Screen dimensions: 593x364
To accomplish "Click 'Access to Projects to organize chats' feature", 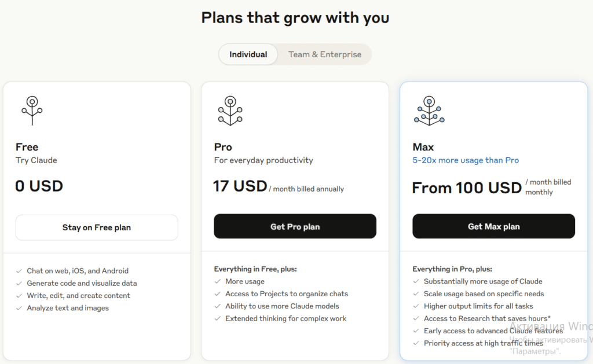I will [287, 294].
